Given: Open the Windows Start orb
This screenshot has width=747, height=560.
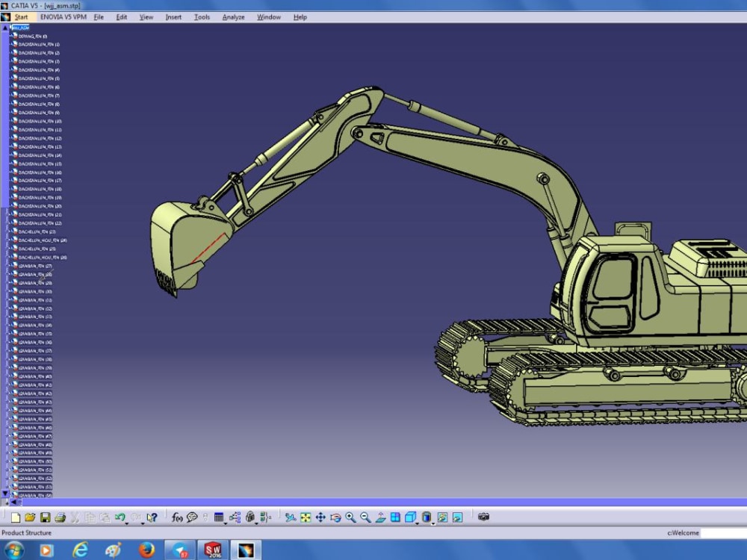Looking at the screenshot, I should coord(13,550).
